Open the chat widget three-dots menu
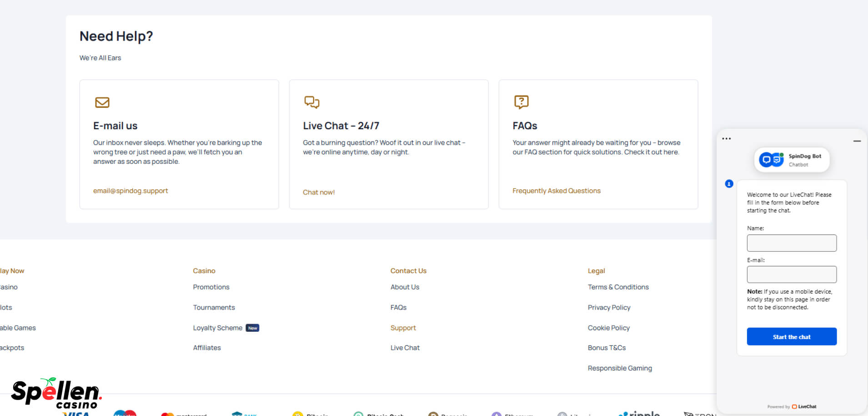Screen dimensions: 868x416 coord(727,139)
